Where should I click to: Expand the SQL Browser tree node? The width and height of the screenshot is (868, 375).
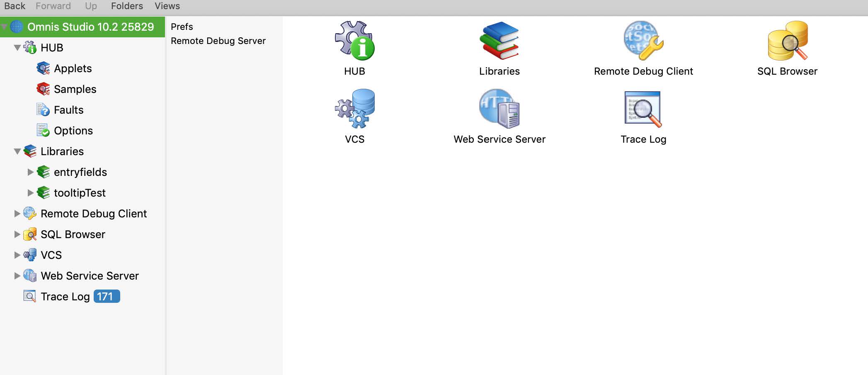(x=17, y=234)
